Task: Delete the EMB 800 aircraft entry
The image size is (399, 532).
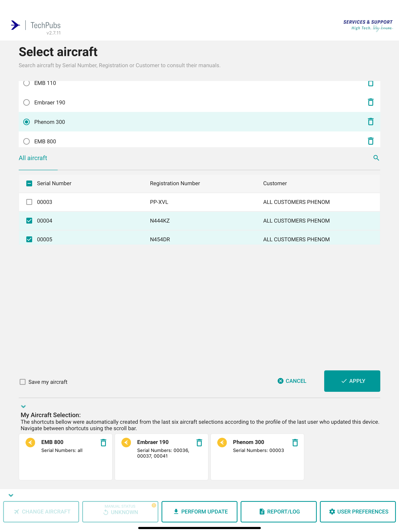Action: (x=370, y=141)
